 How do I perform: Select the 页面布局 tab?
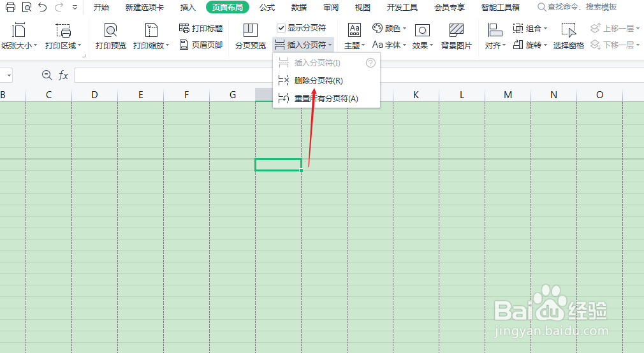coord(228,8)
